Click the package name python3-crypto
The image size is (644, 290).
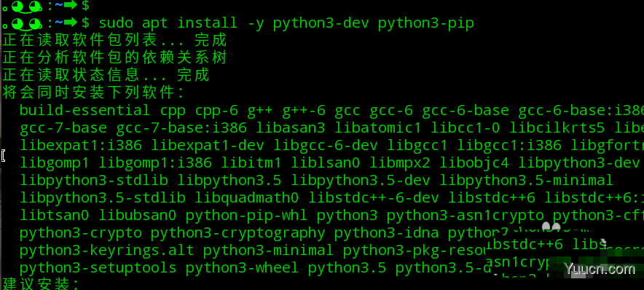[80, 234]
